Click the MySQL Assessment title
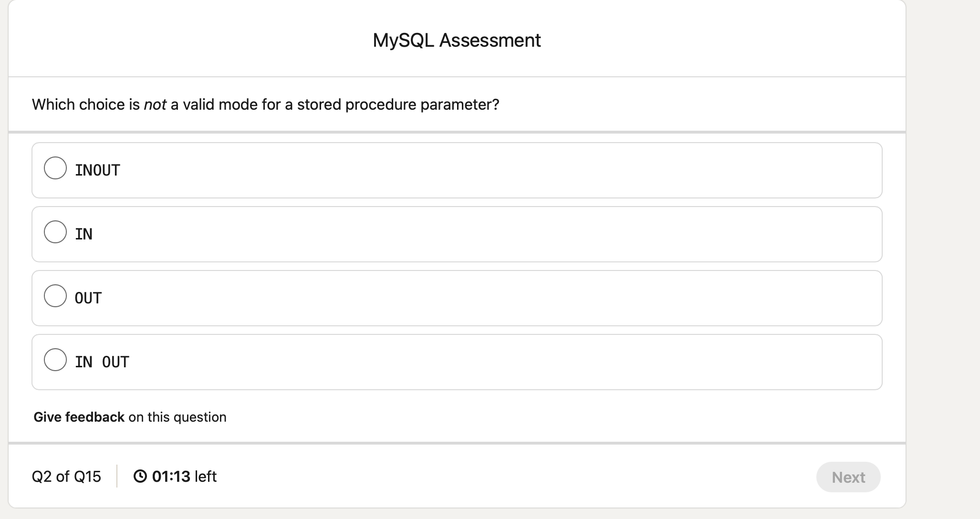 pyautogui.click(x=457, y=40)
